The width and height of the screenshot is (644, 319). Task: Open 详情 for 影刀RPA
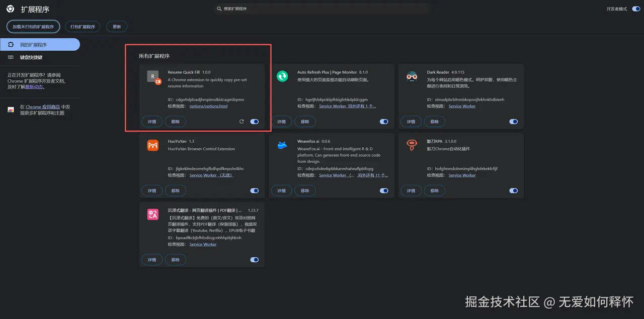[411, 190]
